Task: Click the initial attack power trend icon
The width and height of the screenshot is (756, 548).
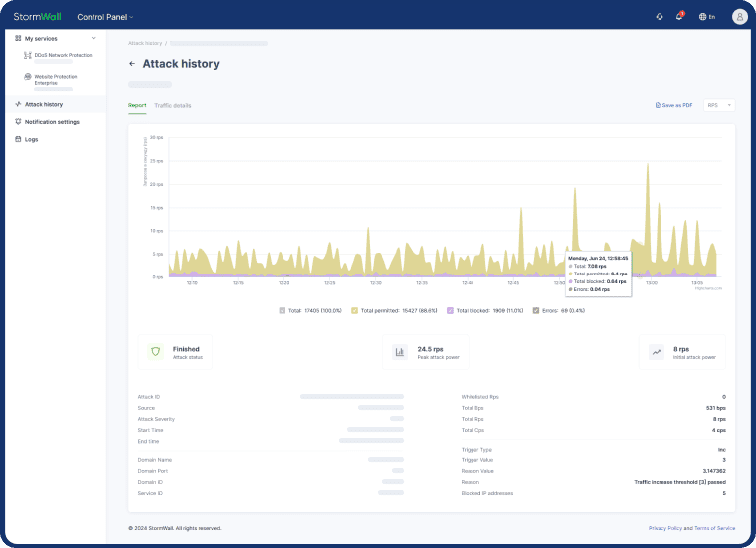Action: (x=657, y=352)
